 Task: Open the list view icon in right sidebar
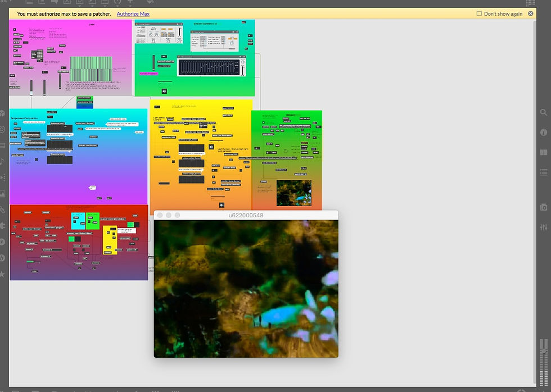coord(543,172)
